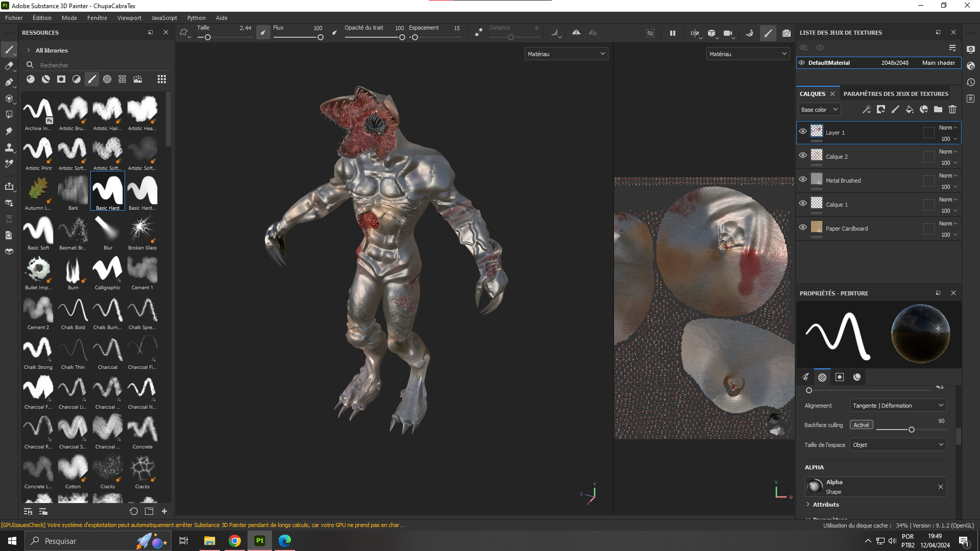980x551 pixels.
Task: Toggle Backface culling Activé button
Action: coord(861,425)
